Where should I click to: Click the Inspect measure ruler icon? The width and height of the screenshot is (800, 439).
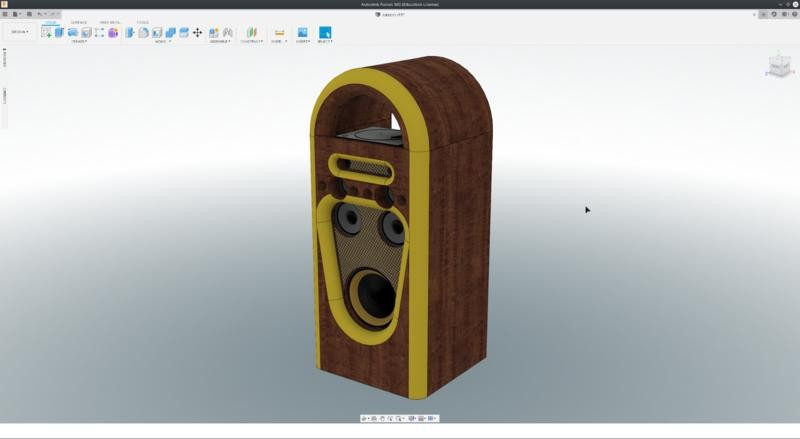pyautogui.click(x=279, y=33)
